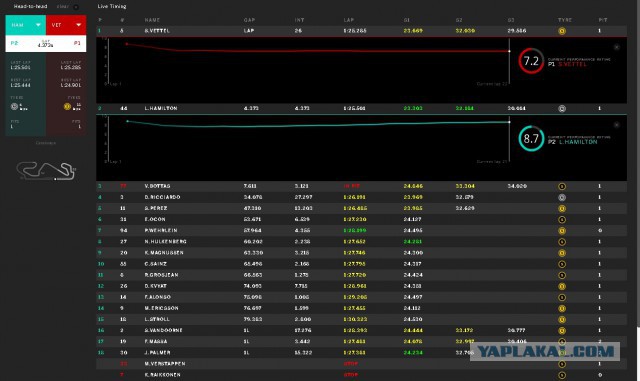Viewport: 640px width, 381px height.
Task: Select the S.Vandoorne driver name
Action: tap(163, 330)
